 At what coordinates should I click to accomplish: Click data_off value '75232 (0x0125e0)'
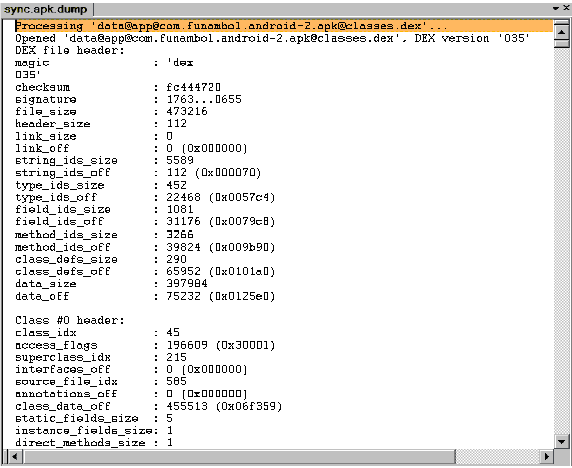(221, 296)
